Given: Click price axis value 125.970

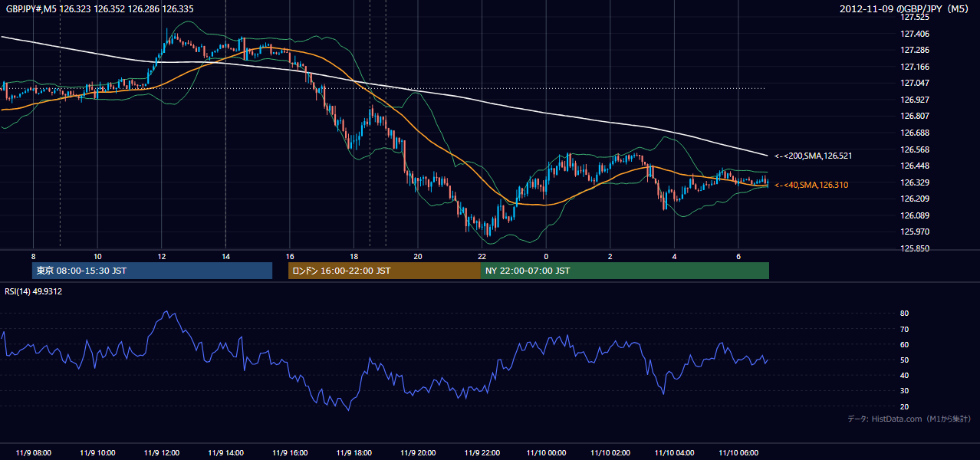Looking at the screenshot, I should click(914, 232).
